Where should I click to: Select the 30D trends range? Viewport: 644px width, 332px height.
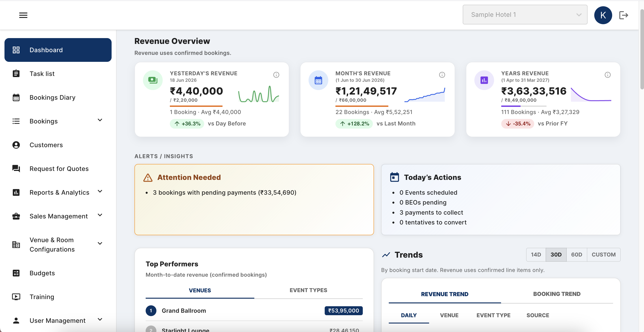[x=556, y=254]
